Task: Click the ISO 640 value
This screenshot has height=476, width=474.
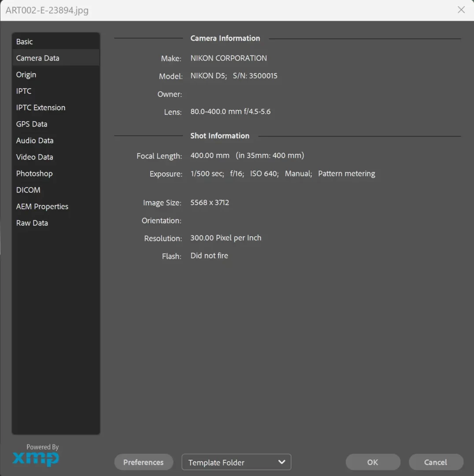Action: (x=264, y=173)
